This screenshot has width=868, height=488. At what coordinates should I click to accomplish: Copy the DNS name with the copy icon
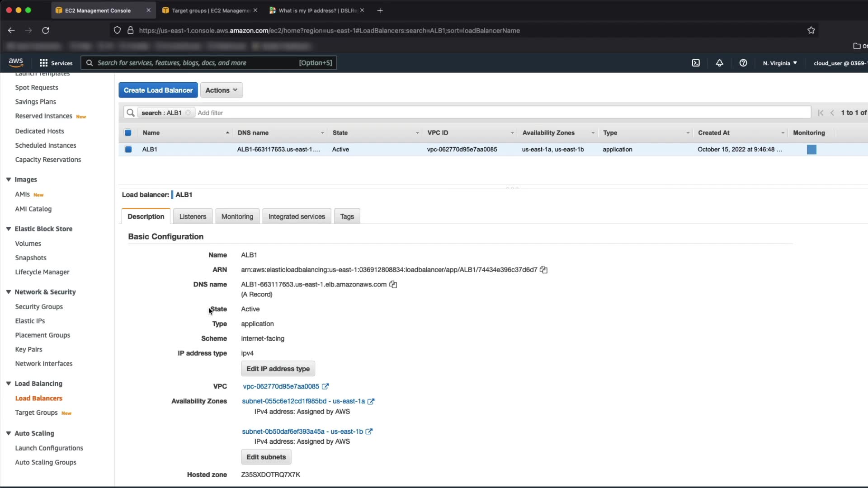[x=393, y=284]
